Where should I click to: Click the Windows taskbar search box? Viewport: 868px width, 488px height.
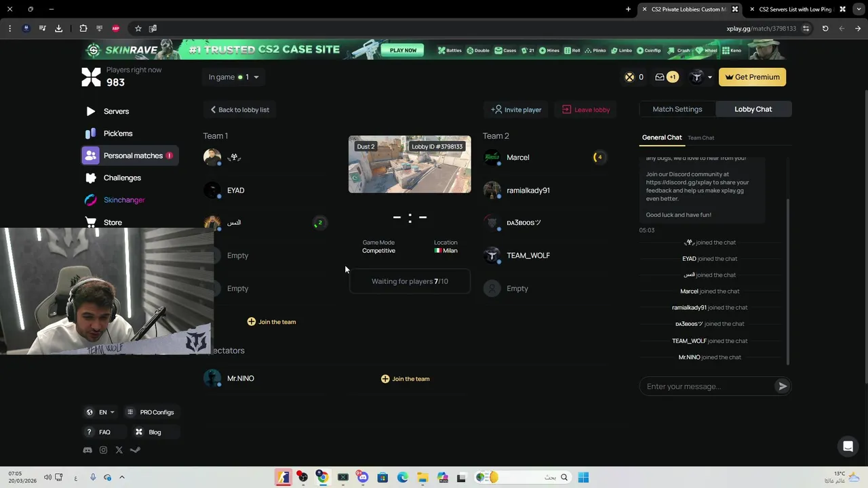coord(524,477)
